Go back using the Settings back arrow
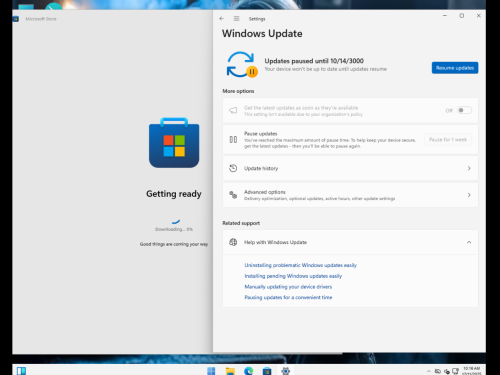Screen dimensions: 500x375 [222, 19]
